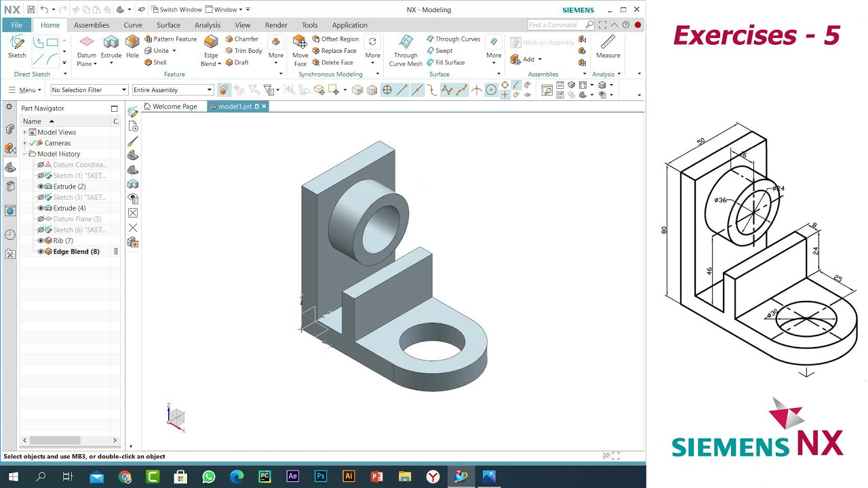
Task: Hide the Extrude (2) feature
Action: pos(41,186)
